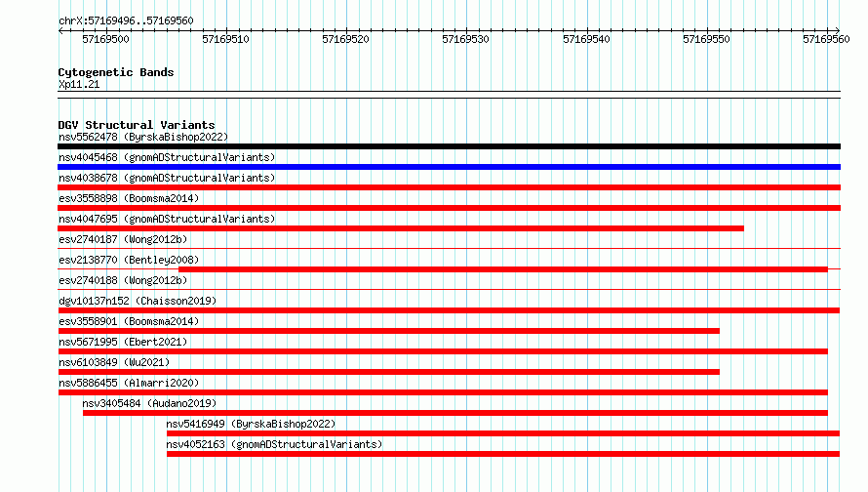Click the nsv4052163 (gnomADStructuralVariants) label

coord(274,444)
